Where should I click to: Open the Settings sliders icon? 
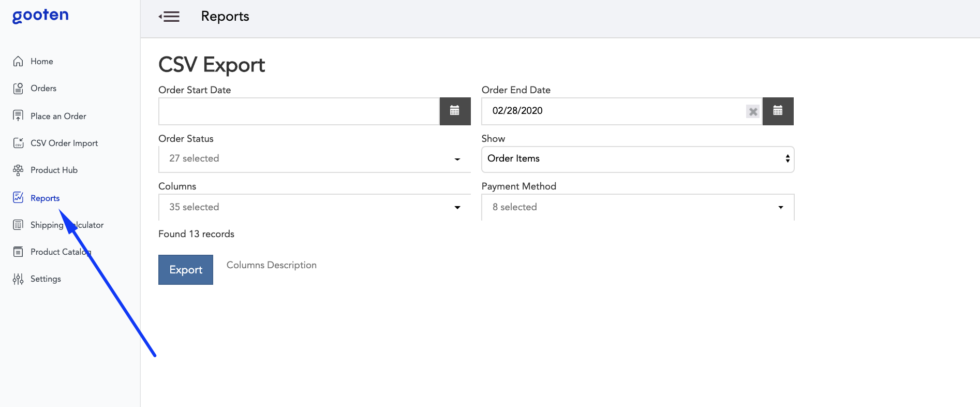(x=18, y=279)
